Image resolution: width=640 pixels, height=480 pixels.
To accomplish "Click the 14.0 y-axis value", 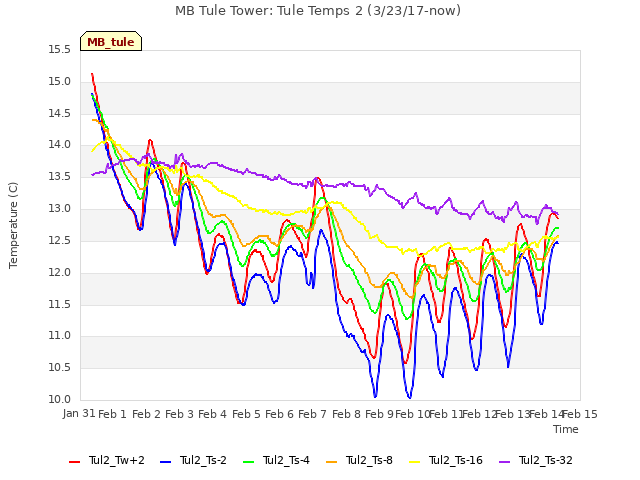I will (60, 145).
